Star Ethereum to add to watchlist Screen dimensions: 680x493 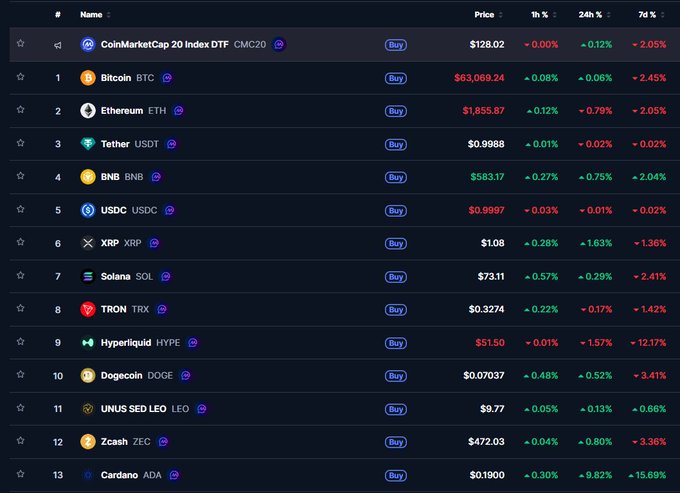[20, 110]
